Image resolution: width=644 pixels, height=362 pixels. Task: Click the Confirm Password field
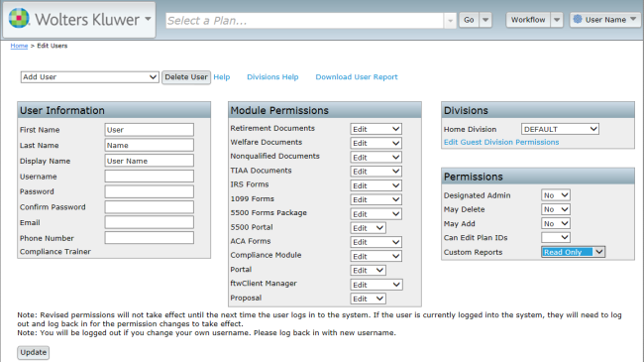tap(149, 207)
